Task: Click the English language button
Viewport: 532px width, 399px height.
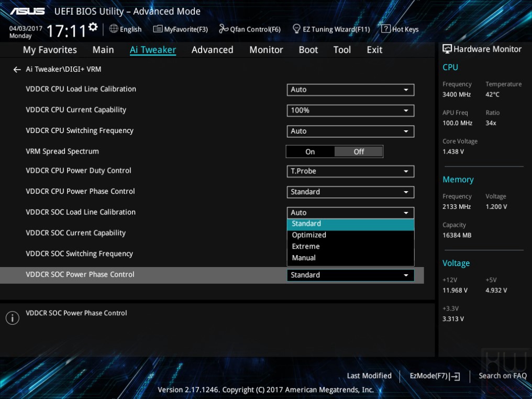Action: 125,29
